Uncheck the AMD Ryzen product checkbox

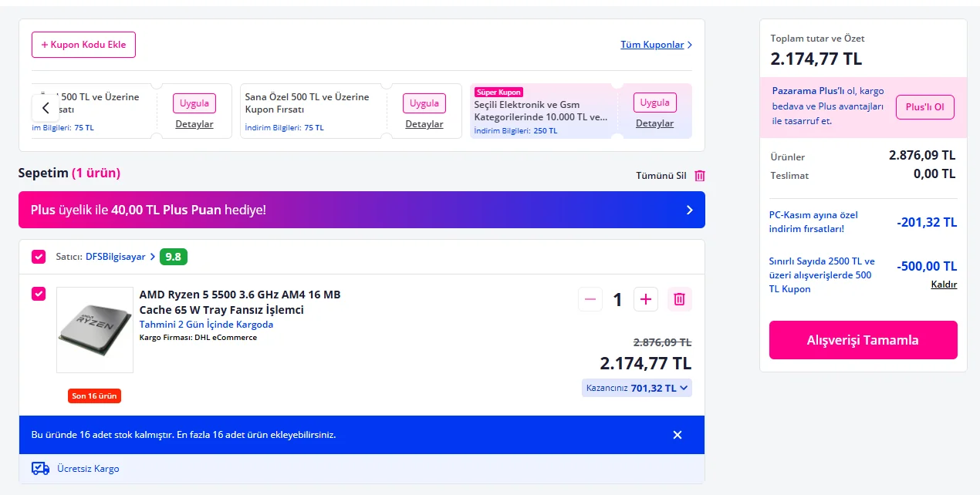coord(39,294)
